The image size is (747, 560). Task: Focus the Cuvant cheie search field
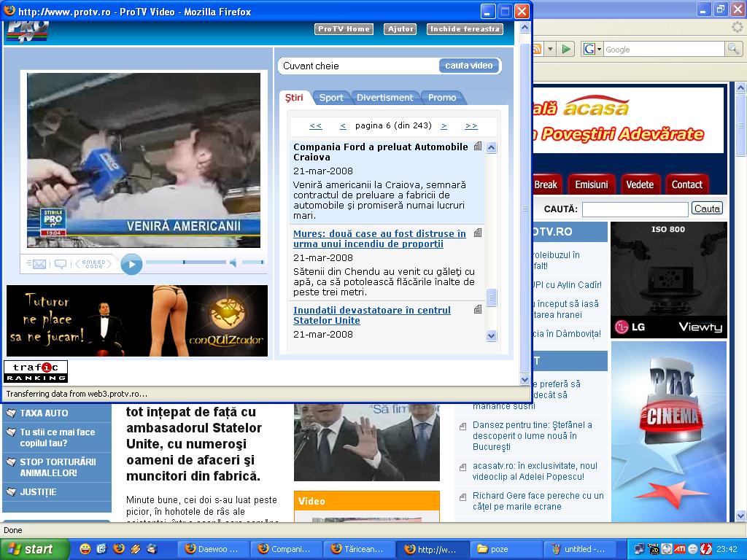coord(359,66)
